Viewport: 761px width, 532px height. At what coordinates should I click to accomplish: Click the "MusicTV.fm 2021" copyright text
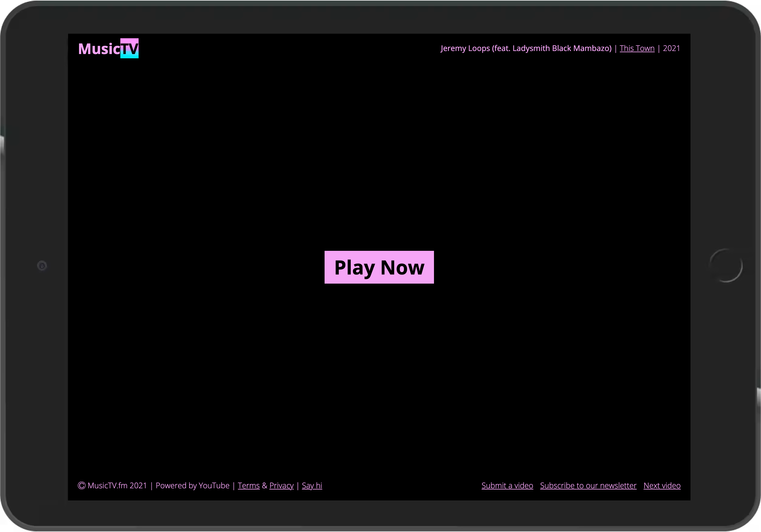click(117, 485)
